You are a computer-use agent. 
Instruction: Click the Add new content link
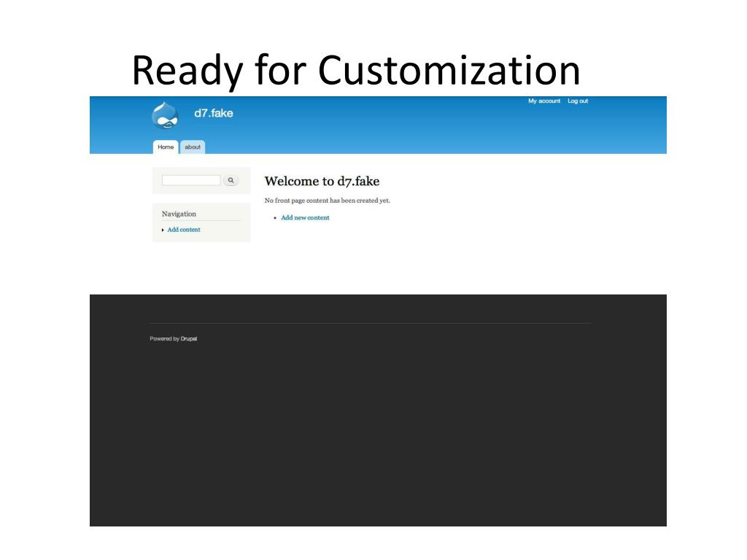coord(305,217)
